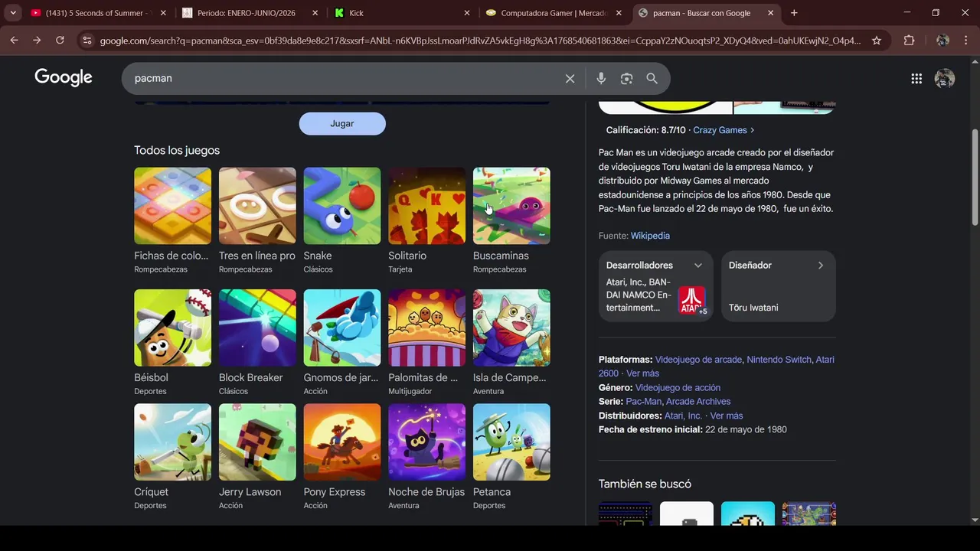The width and height of the screenshot is (980, 551).
Task: Click the browser address bar URL
Action: [480, 41]
